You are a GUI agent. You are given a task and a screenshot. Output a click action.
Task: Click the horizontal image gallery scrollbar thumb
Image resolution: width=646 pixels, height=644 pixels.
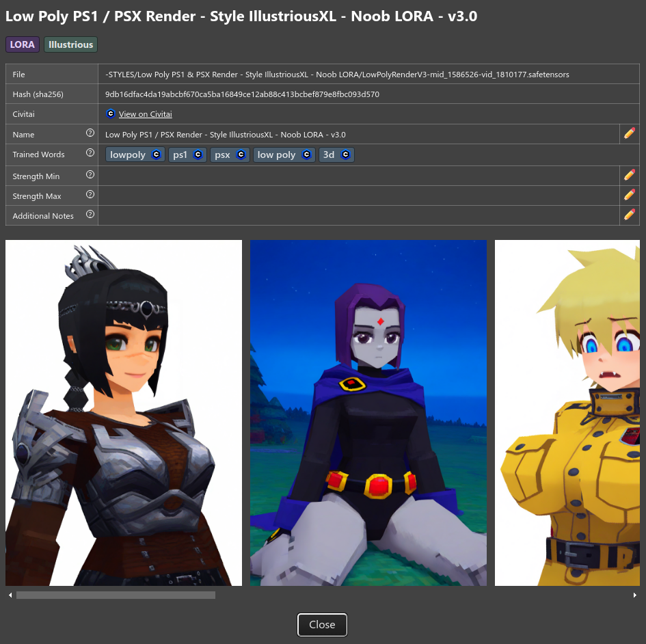click(x=116, y=595)
